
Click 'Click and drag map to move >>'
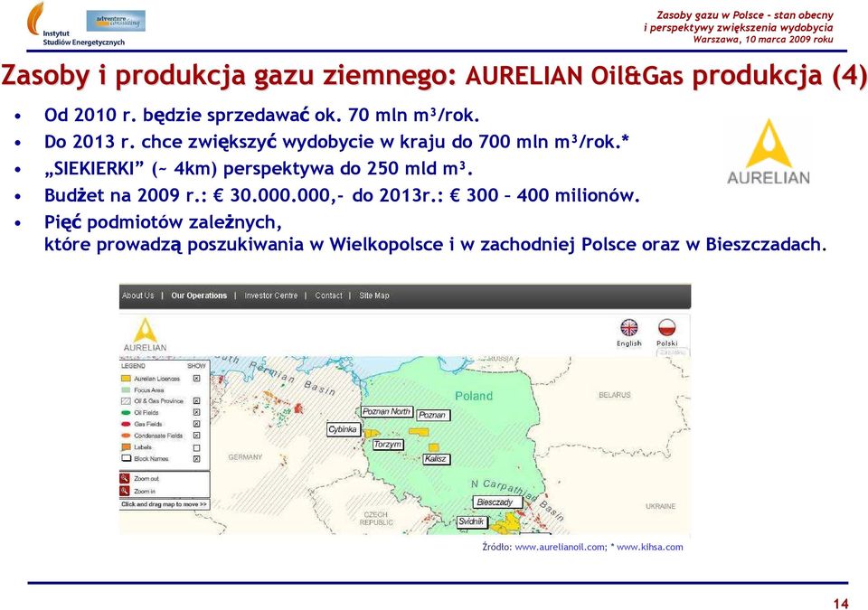point(164,504)
